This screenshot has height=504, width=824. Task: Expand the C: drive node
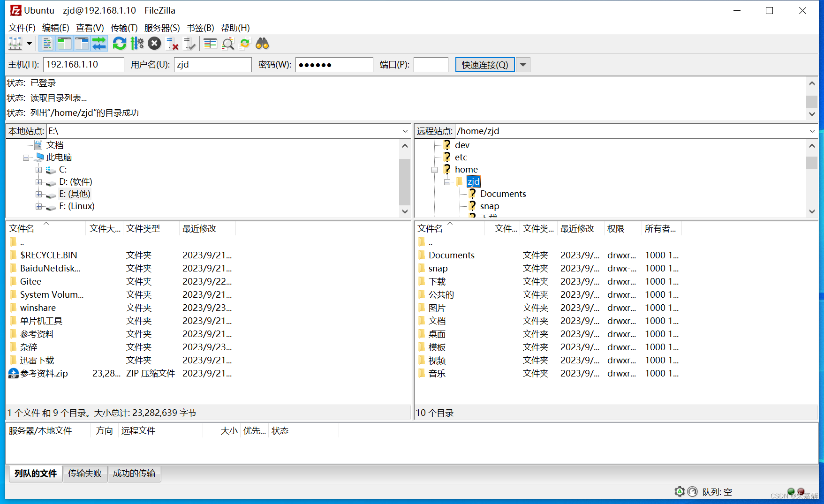click(38, 170)
